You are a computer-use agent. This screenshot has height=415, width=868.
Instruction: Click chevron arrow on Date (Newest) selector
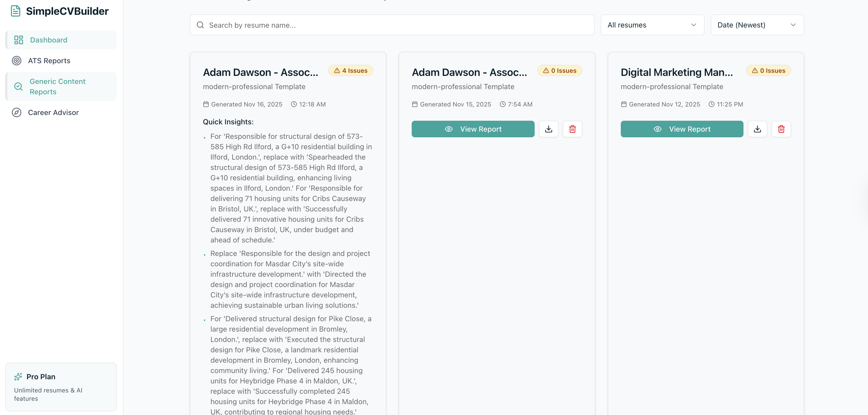click(793, 25)
